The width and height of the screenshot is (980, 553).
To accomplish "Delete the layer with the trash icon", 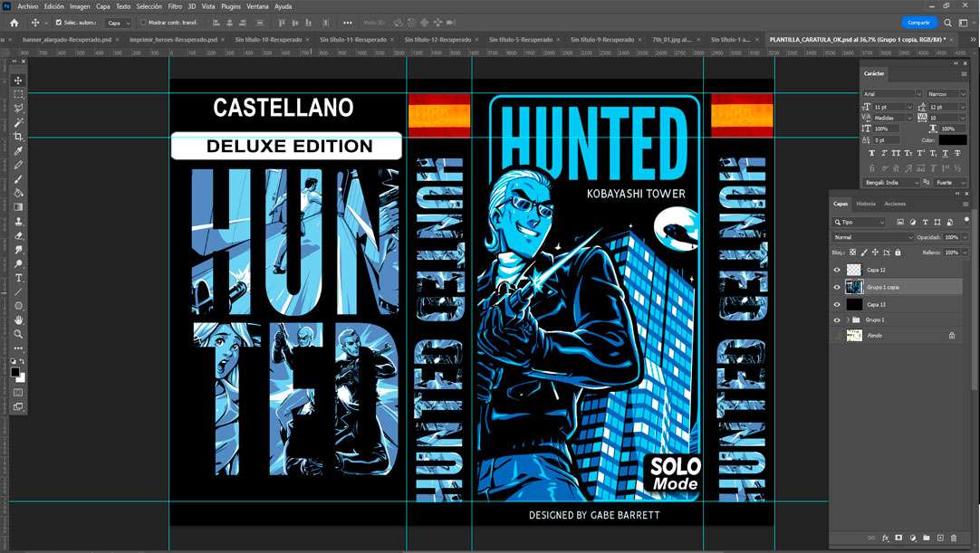I will tap(954, 538).
